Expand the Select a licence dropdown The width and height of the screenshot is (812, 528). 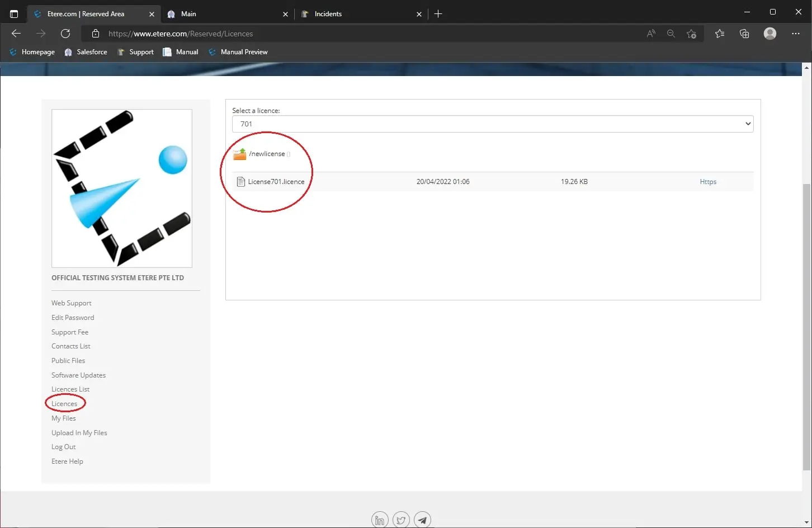(x=492, y=124)
